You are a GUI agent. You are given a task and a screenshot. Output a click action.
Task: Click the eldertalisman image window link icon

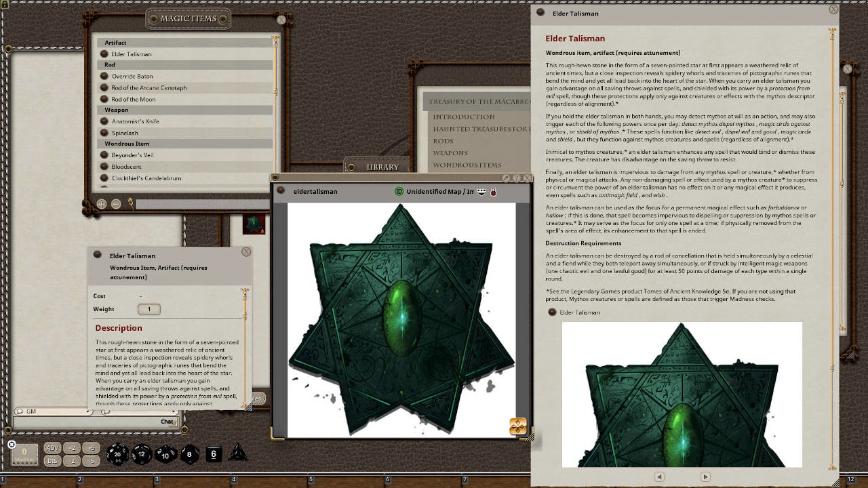point(281,191)
